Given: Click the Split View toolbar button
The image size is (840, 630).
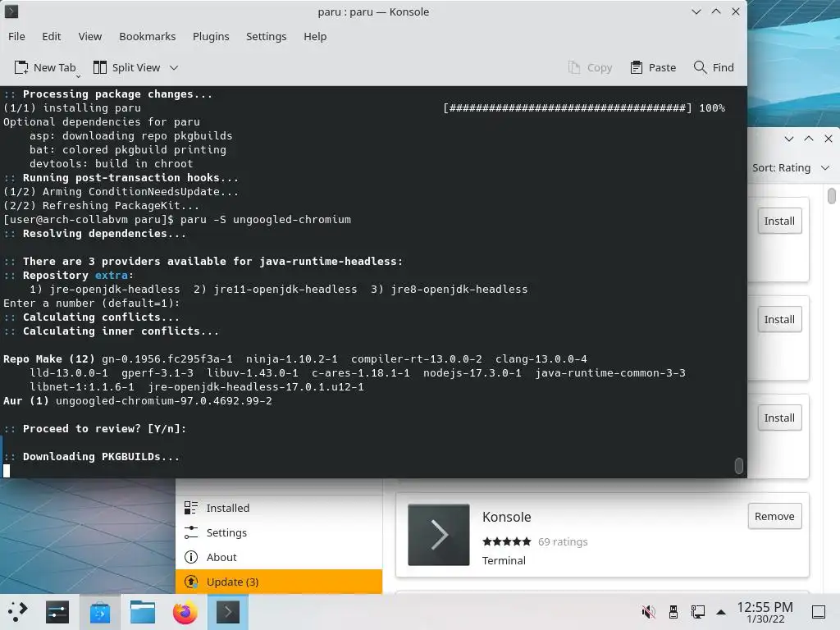Looking at the screenshot, I should [x=127, y=67].
